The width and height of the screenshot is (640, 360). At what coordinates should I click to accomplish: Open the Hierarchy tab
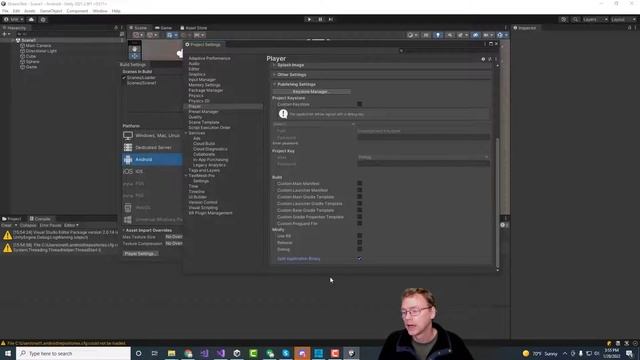15,28
